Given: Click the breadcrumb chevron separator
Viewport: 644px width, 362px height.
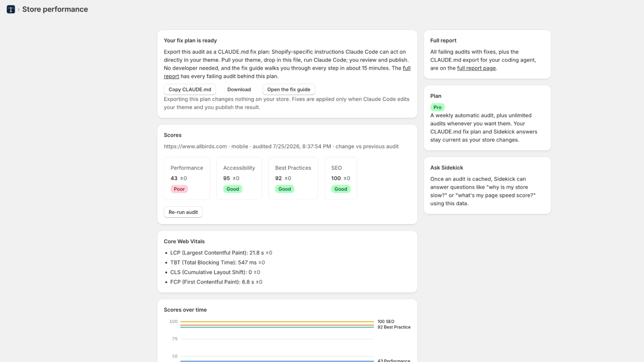Looking at the screenshot, I should tap(19, 9).
